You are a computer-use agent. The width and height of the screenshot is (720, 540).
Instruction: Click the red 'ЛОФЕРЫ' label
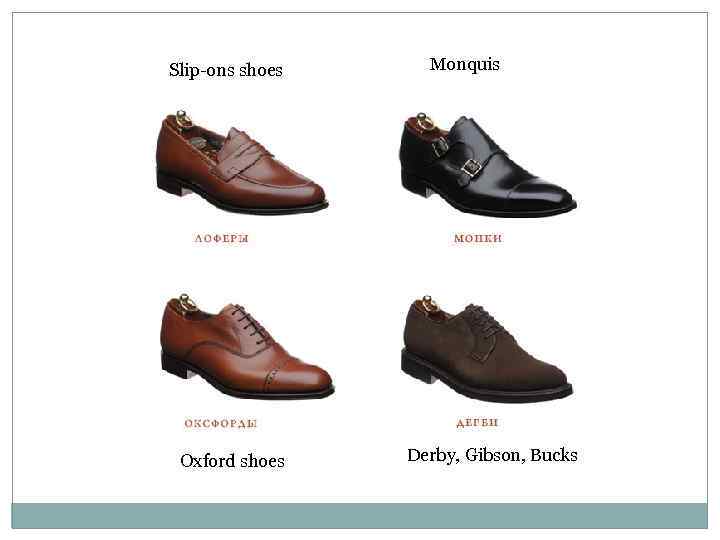(221, 238)
